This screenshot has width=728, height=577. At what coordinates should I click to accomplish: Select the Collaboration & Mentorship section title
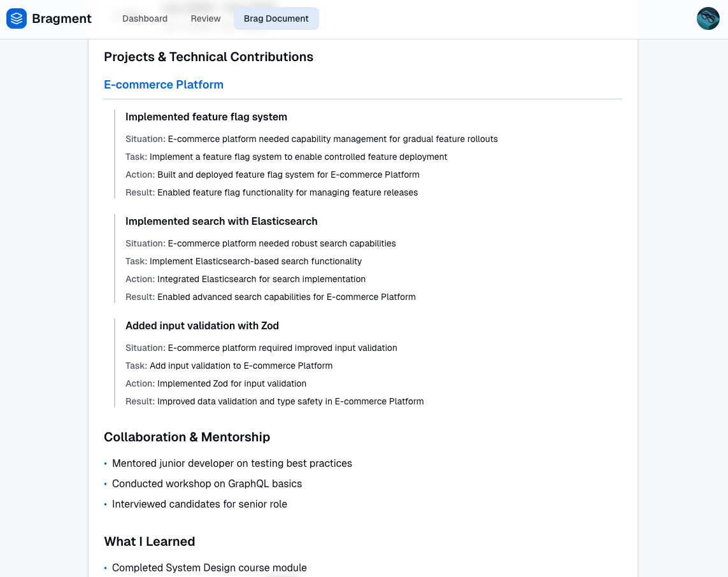click(x=187, y=437)
